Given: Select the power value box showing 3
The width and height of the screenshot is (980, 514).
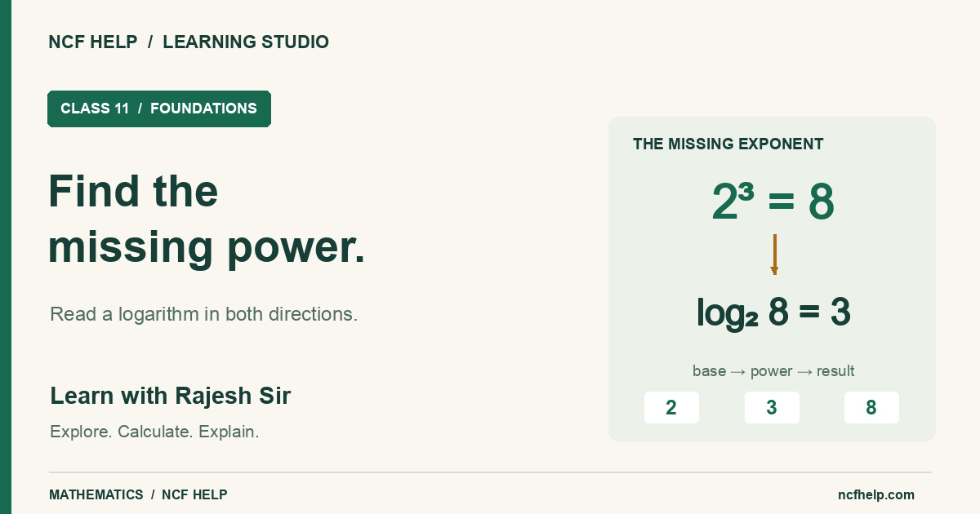Looking at the screenshot, I should click(772, 408).
